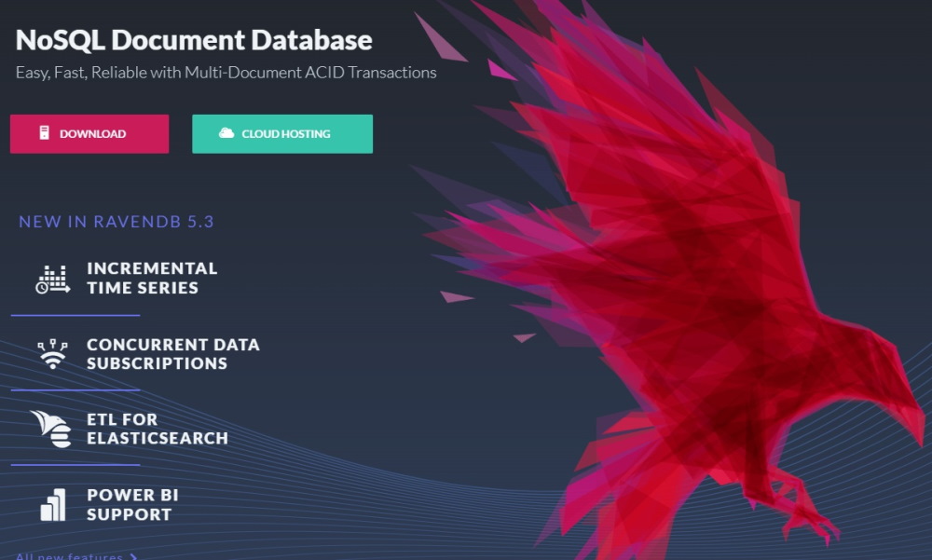Open CONCURRENT DATA SUBSCRIPTIONS feature
Viewport: 932px width, 560px height.
[x=173, y=354]
